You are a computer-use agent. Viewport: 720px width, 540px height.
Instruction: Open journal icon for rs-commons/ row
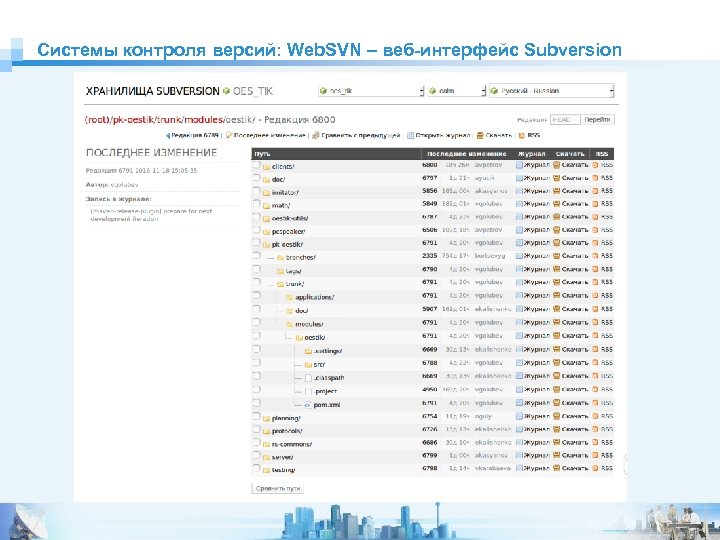(x=519, y=442)
